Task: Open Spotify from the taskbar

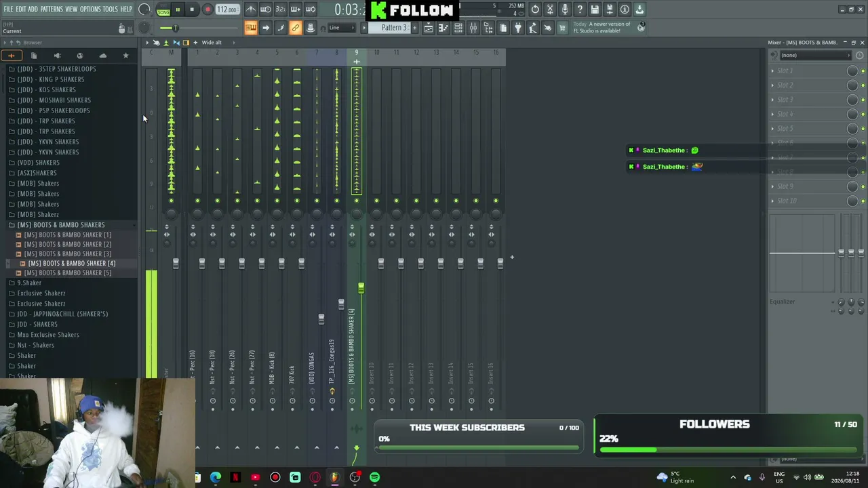Action: [x=374, y=477]
